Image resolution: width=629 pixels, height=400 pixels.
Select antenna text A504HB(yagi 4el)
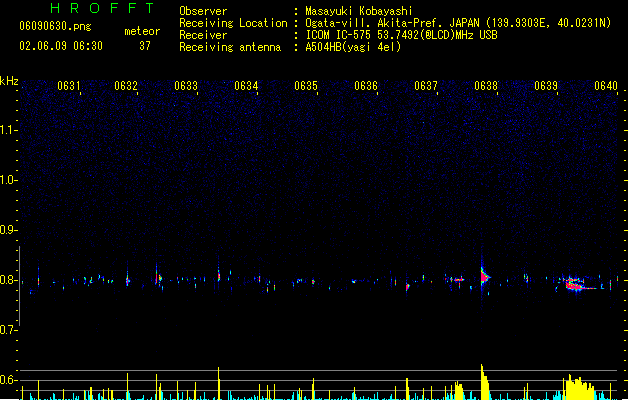(x=353, y=47)
